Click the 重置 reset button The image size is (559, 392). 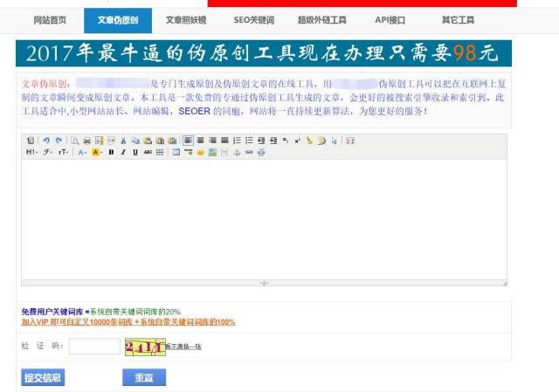coord(144,377)
